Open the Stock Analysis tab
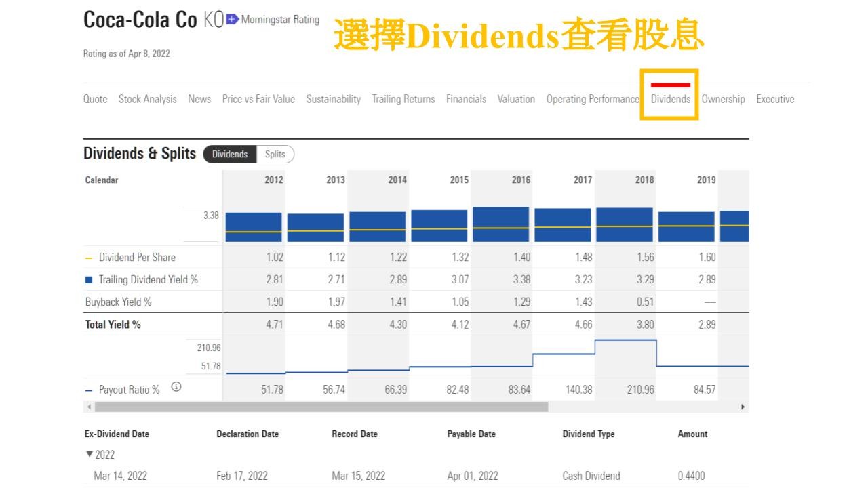Viewport: 868px width, 488px height. pyautogui.click(x=147, y=99)
